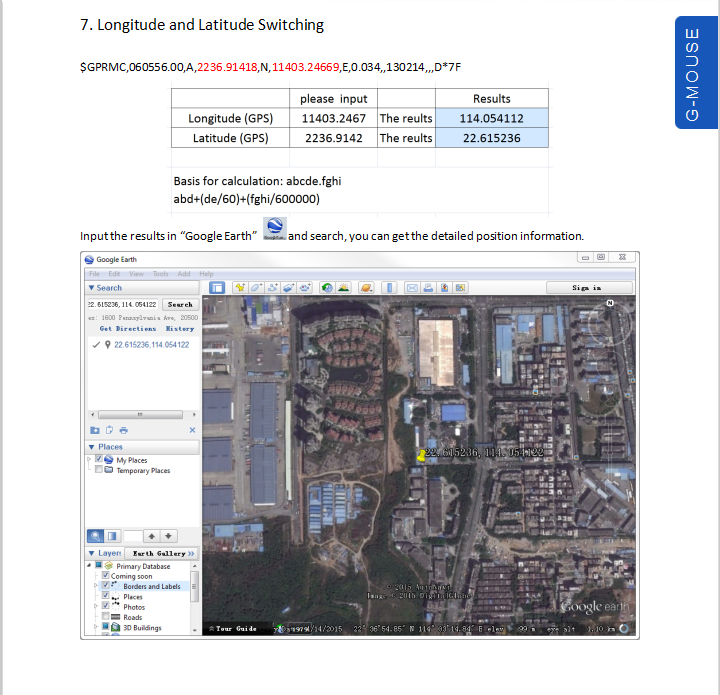Click the Add Placemark pushpin icon

point(240,288)
